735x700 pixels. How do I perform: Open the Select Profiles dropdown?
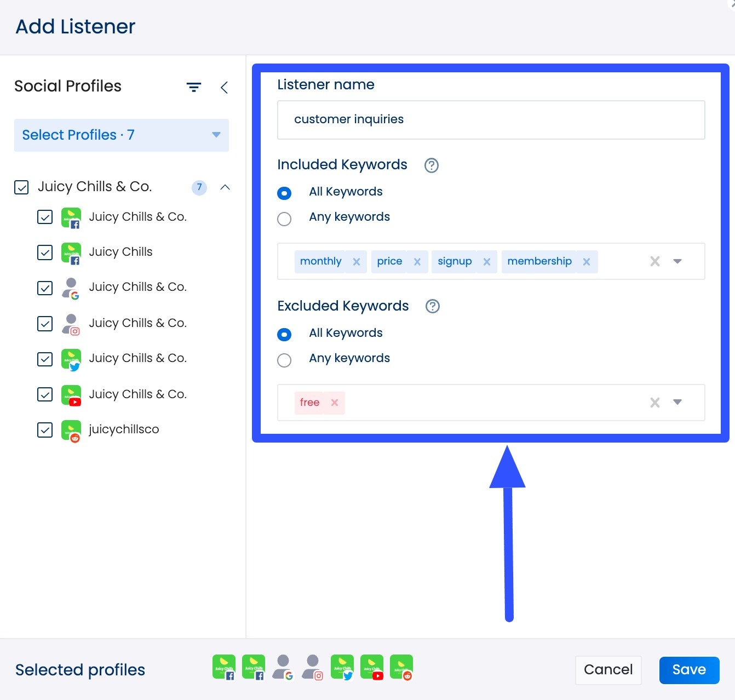tap(121, 135)
